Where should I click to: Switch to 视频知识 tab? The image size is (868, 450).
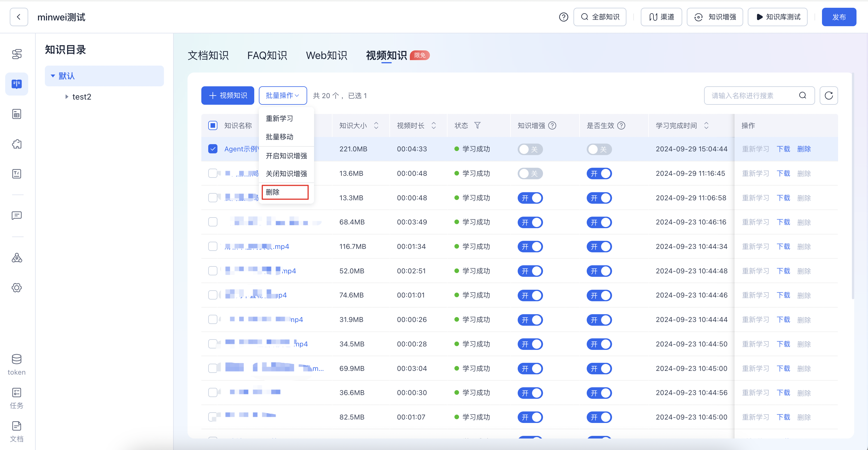coord(387,55)
